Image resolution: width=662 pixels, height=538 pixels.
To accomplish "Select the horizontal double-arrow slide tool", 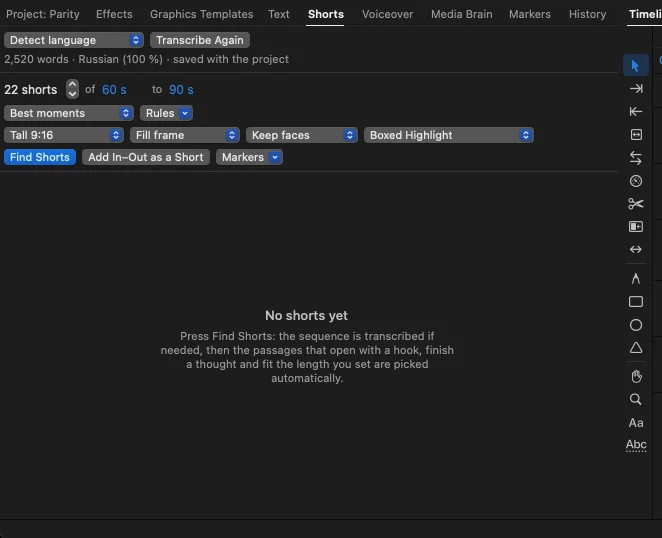I will point(635,250).
